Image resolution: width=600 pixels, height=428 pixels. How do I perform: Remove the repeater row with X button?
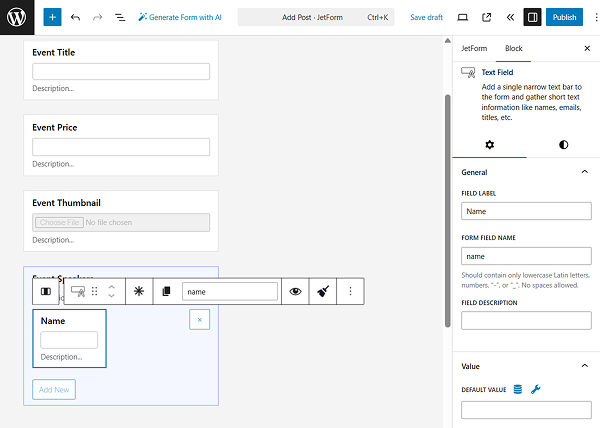[x=199, y=319]
